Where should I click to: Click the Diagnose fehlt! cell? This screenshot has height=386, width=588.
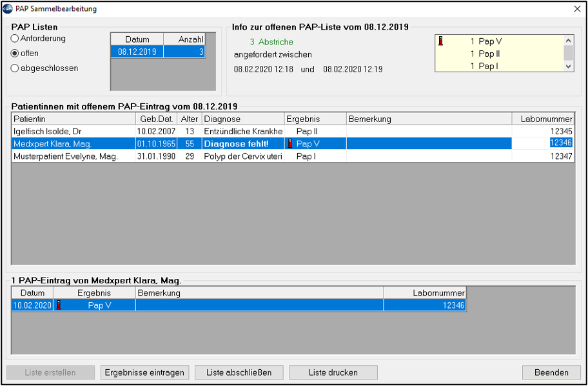(x=243, y=144)
